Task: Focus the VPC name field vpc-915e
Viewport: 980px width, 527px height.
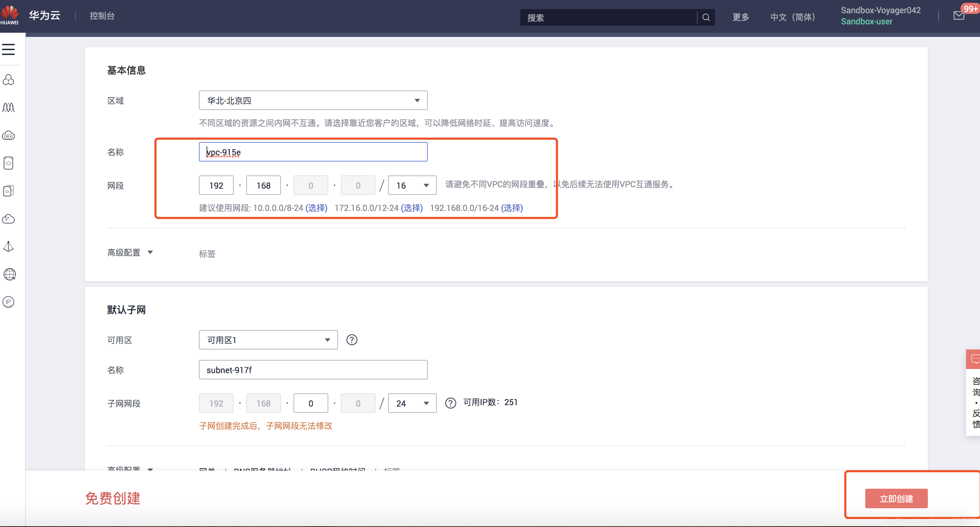Action: pyautogui.click(x=313, y=152)
